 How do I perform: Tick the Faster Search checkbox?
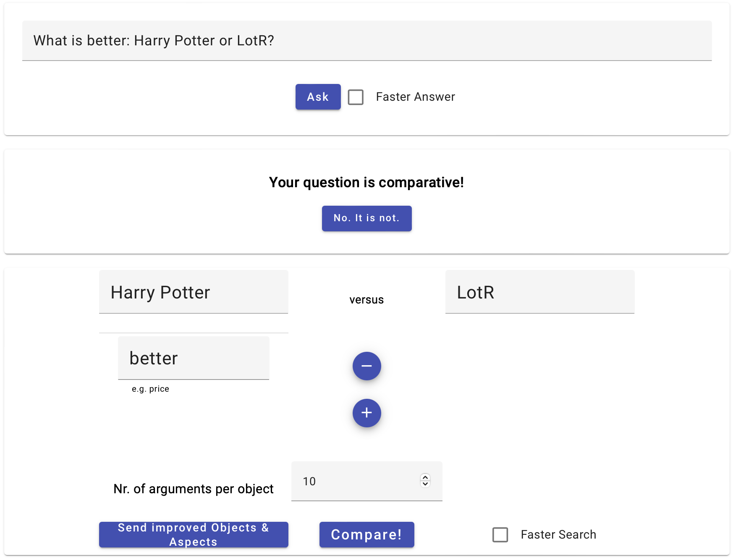500,535
